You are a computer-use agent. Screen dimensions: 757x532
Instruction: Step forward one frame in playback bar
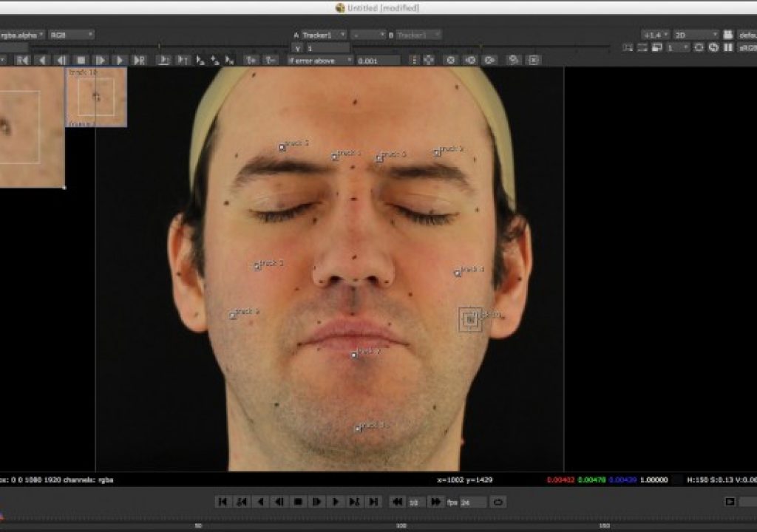pos(316,502)
